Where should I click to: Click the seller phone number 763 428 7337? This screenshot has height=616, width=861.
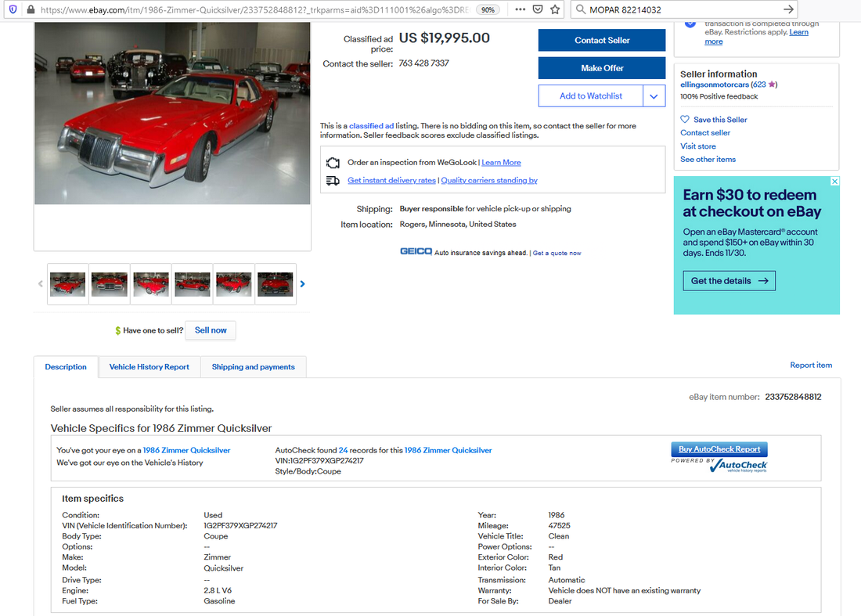point(424,63)
